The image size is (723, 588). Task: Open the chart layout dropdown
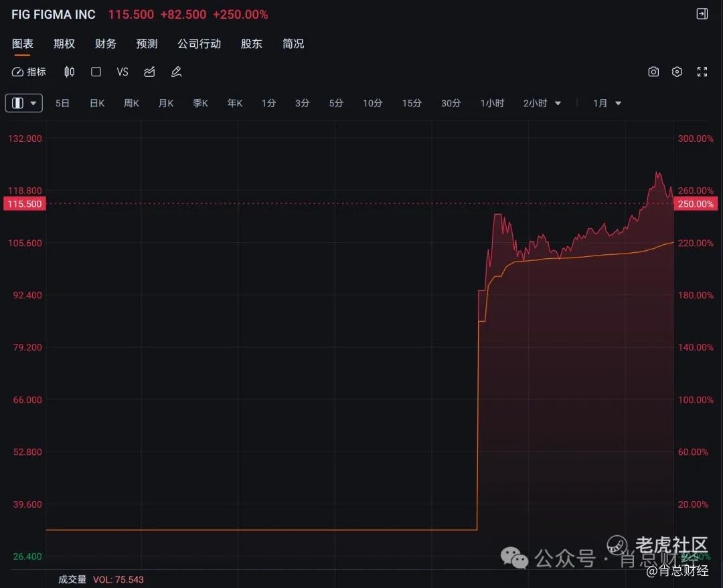click(24, 103)
